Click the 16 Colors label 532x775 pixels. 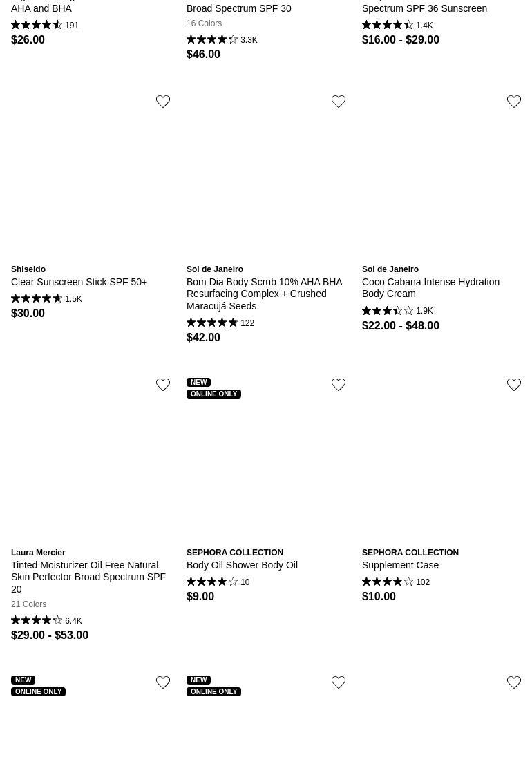pyautogui.click(x=205, y=23)
